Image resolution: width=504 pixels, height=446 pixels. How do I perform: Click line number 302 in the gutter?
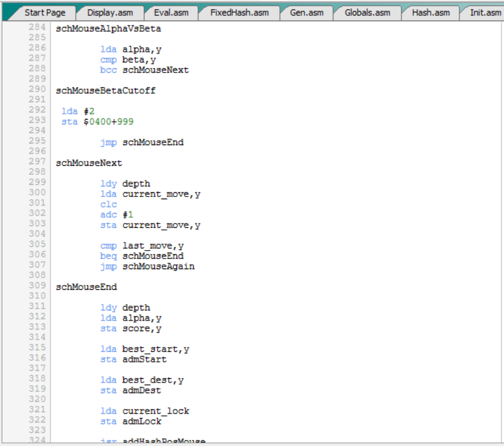(37, 214)
